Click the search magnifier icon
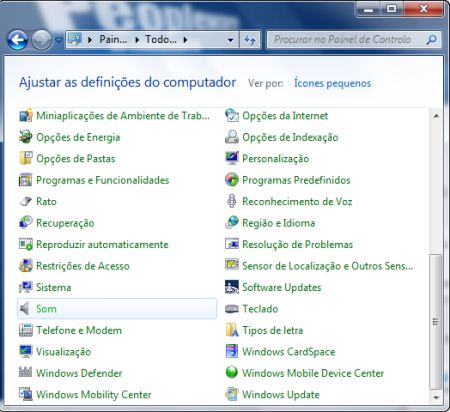Viewport: 450px width, 412px height. click(x=431, y=40)
